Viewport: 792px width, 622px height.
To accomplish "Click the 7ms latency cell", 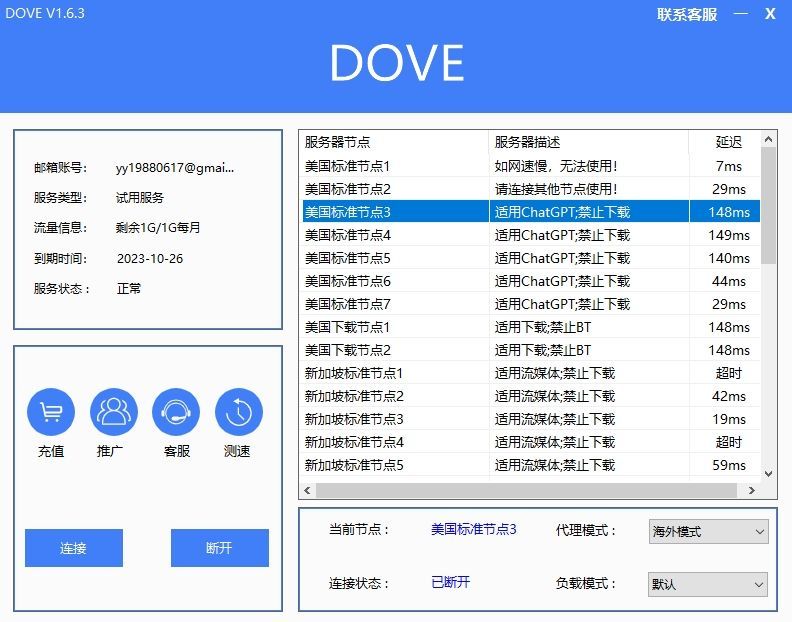I will pyautogui.click(x=729, y=166).
